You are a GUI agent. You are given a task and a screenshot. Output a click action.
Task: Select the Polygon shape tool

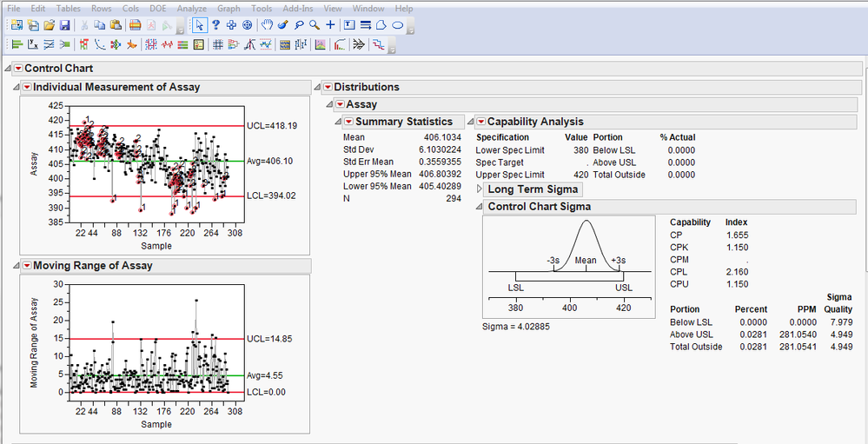381,25
